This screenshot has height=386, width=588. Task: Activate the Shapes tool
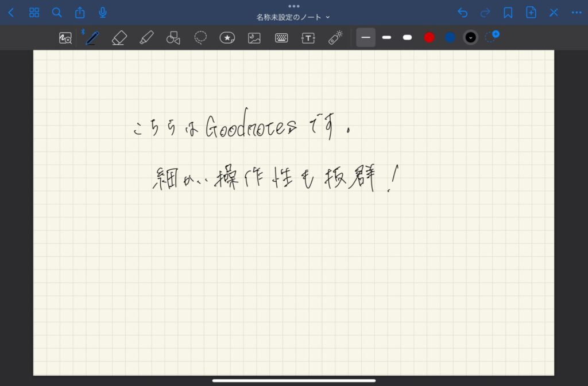tap(173, 38)
